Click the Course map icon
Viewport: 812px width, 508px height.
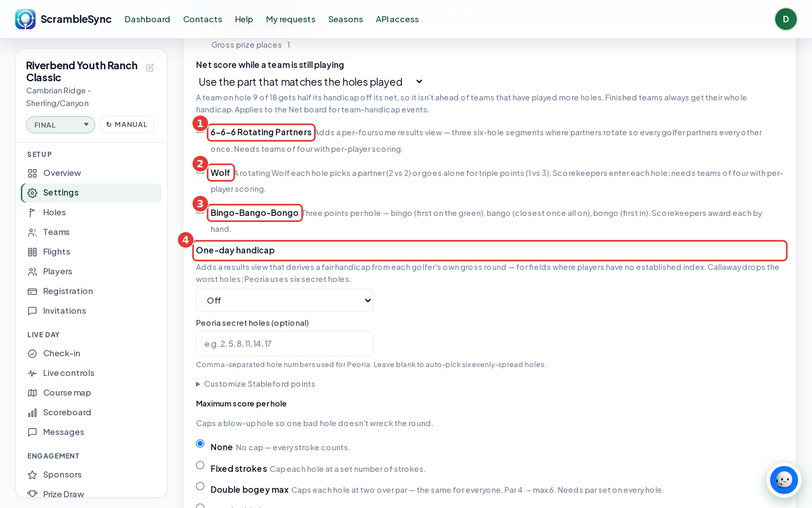pyautogui.click(x=32, y=393)
